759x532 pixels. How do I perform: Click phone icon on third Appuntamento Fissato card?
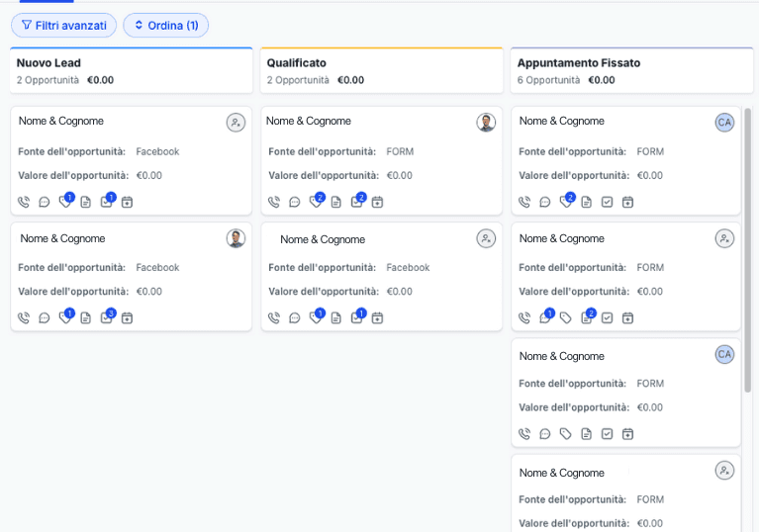tap(524, 434)
